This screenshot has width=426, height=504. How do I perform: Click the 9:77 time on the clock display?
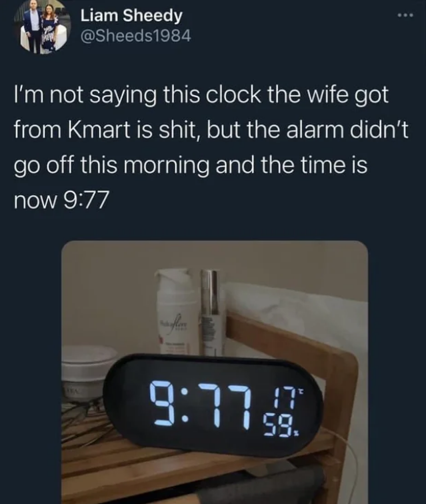click(202, 405)
